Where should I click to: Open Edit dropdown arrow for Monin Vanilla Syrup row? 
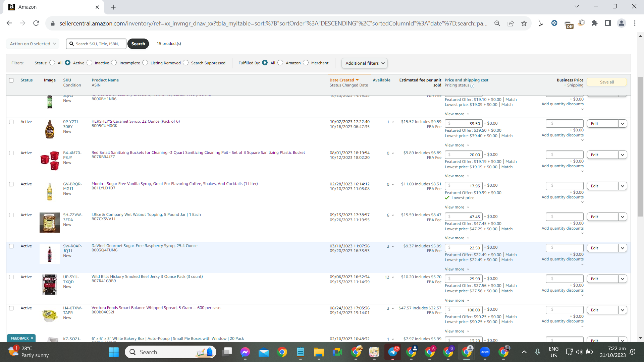coord(623,186)
